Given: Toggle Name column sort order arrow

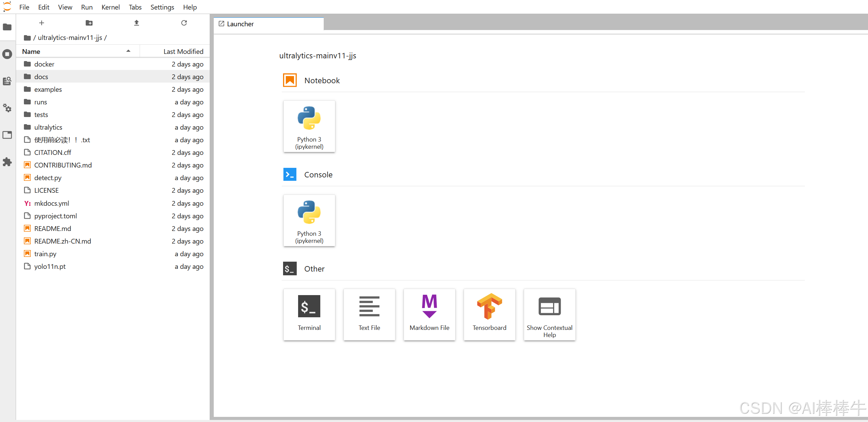Looking at the screenshot, I should tap(128, 51).
